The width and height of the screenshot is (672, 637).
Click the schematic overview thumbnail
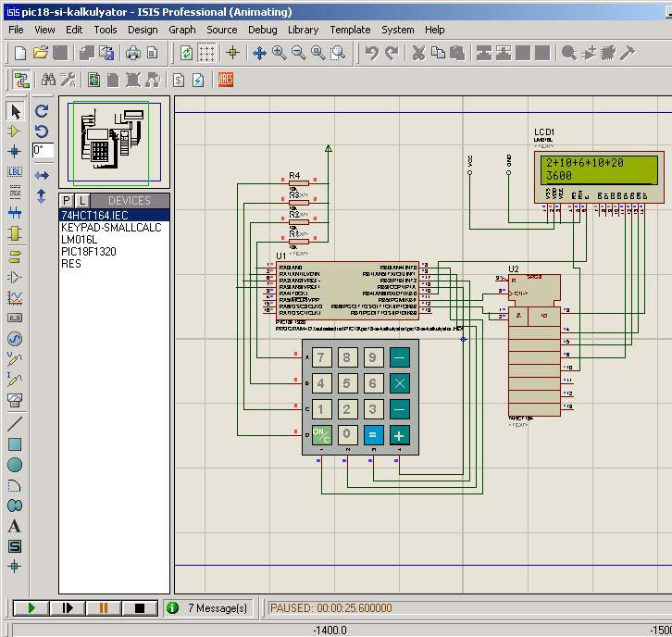(115, 143)
